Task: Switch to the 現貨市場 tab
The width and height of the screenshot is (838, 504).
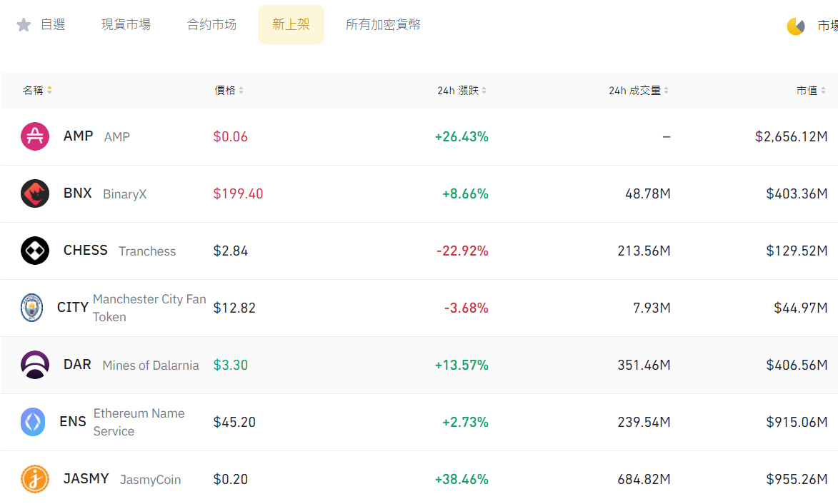Action: pos(126,24)
